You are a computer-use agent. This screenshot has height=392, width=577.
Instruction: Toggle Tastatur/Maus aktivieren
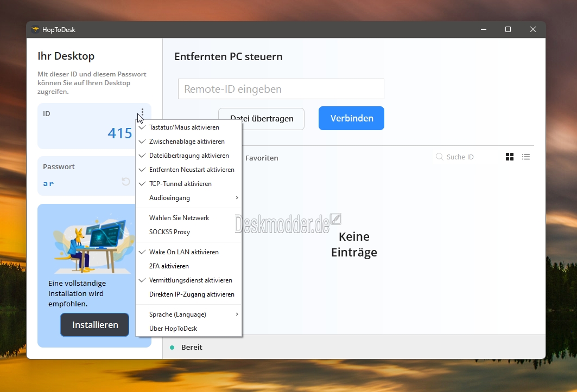click(189, 127)
